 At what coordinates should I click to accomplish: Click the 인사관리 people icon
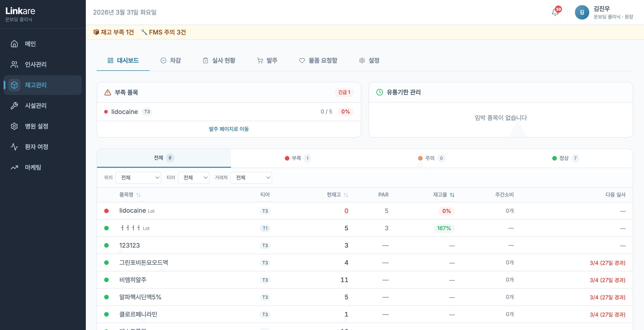(14, 64)
